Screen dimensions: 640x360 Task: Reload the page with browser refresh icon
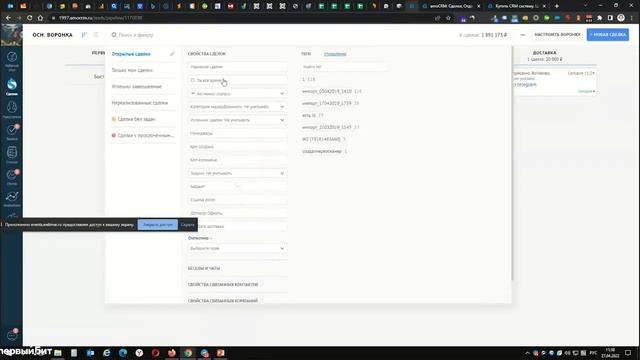[x=29, y=18]
